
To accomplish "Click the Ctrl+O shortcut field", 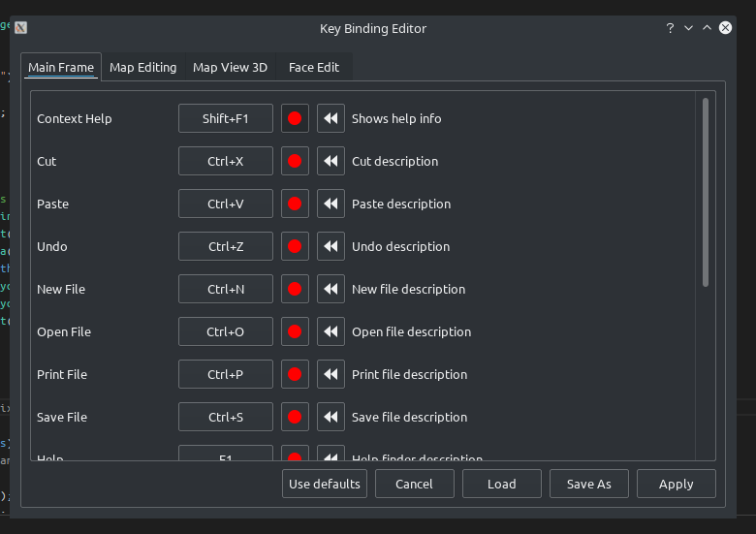I will coord(226,331).
